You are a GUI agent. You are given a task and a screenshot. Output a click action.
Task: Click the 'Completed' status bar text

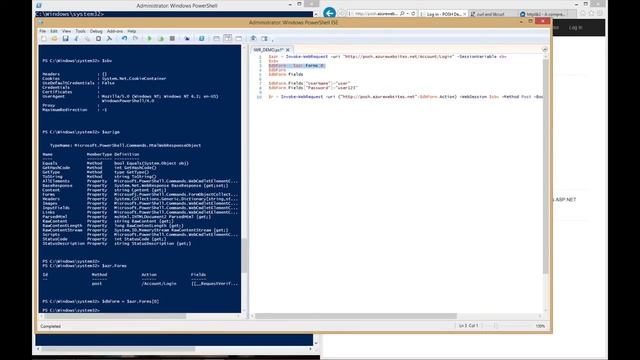[51, 326]
